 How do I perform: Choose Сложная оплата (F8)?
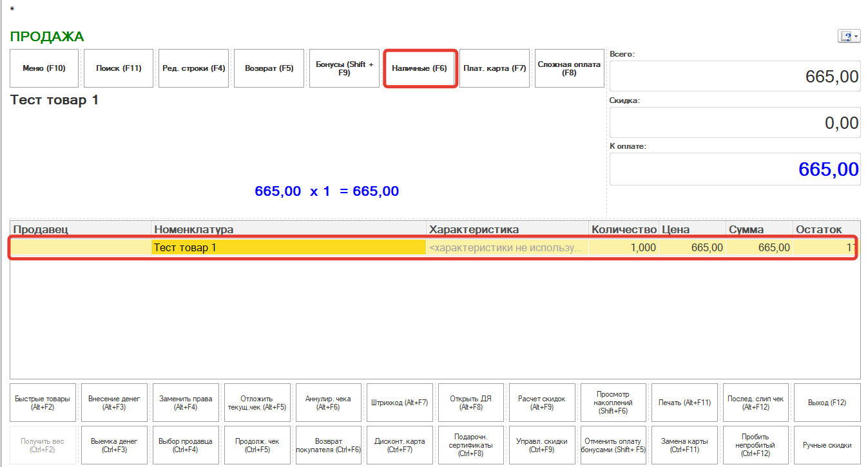pyautogui.click(x=569, y=68)
